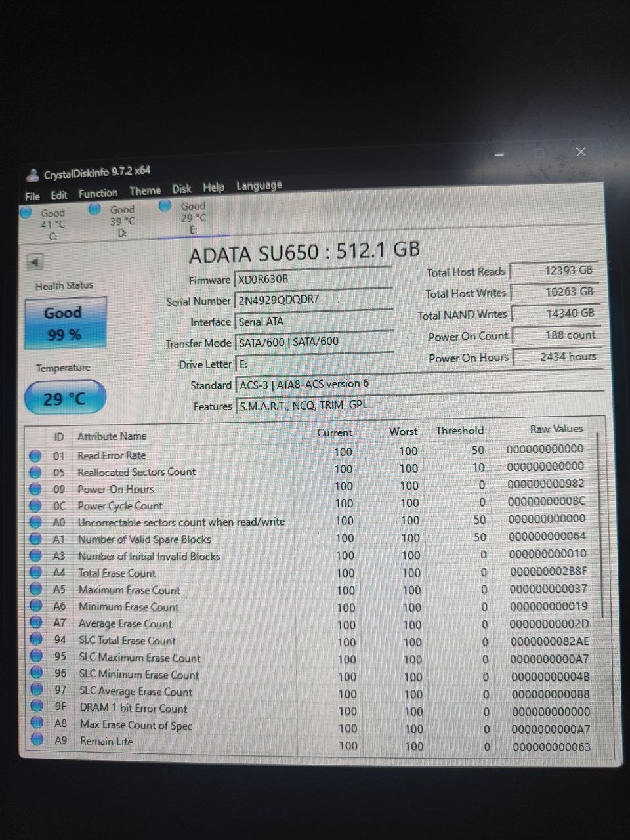The image size is (630, 840).
Task: Click status dot for Maximum Erase Count
Action: click(x=36, y=590)
